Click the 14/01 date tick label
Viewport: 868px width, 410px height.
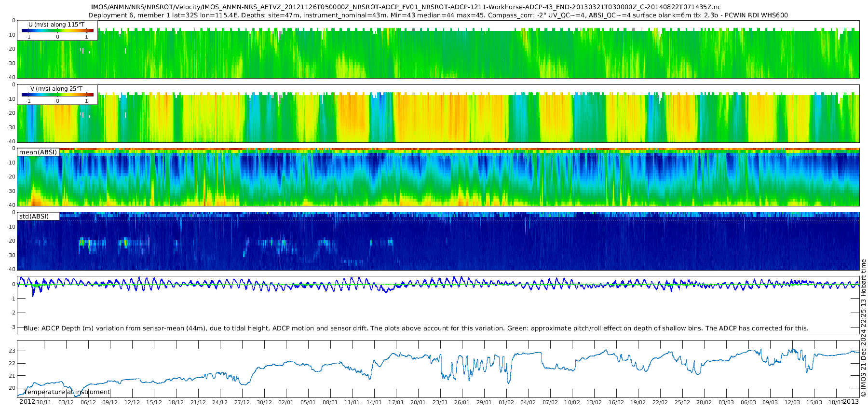[x=374, y=402]
